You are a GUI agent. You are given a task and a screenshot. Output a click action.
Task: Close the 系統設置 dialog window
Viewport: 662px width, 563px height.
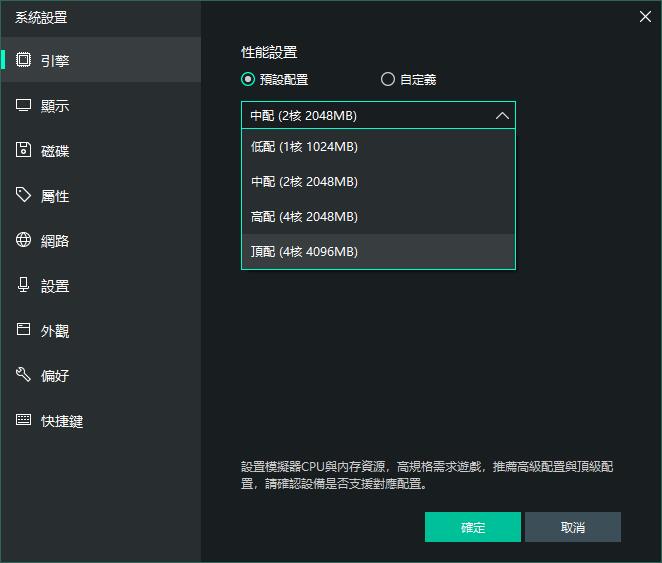coord(645,15)
